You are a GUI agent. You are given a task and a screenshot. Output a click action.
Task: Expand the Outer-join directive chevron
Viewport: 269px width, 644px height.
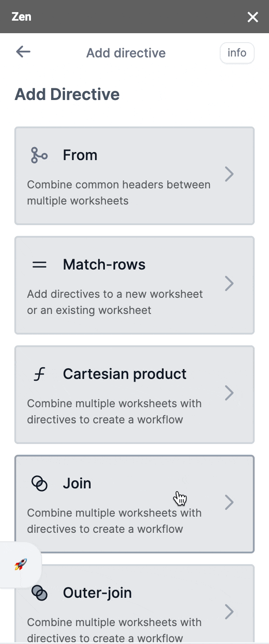click(x=229, y=612)
